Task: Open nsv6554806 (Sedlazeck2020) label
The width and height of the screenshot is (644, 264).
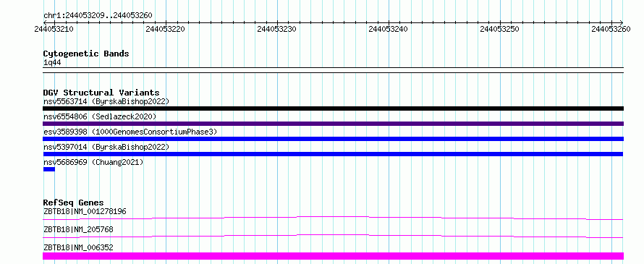Action: click(x=100, y=116)
